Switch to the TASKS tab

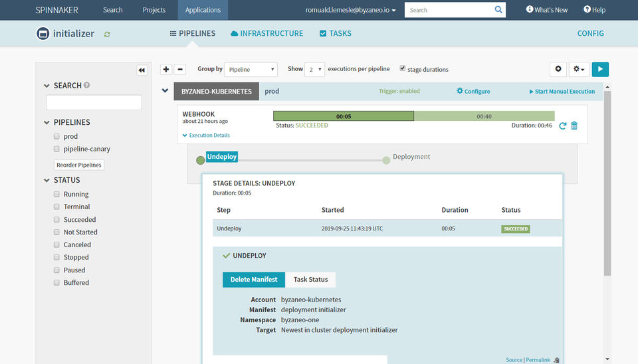(x=335, y=33)
